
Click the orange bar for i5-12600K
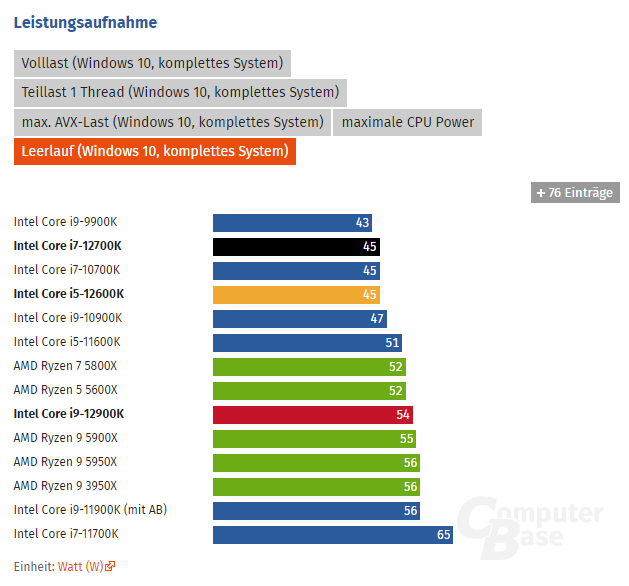(296, 295)
